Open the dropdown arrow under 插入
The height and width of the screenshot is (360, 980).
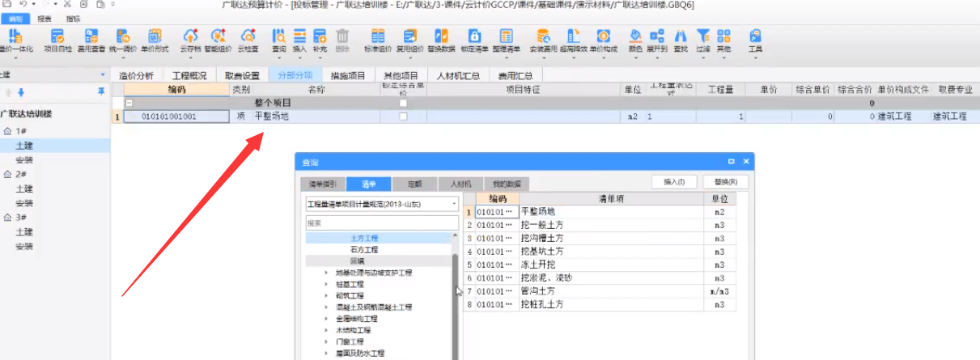(x=299, y=57)
